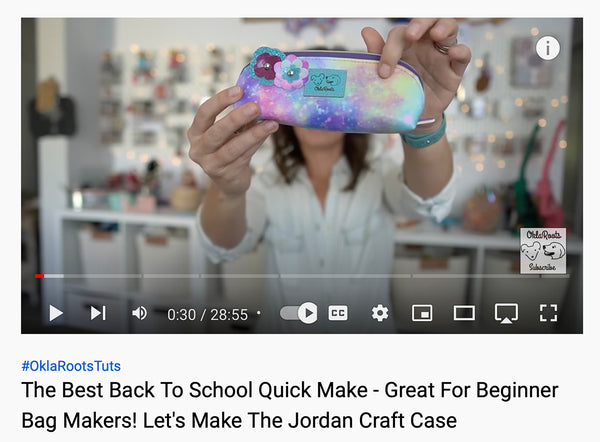The width and height of the screenshot is (600, 442).
Task: Mute the video using the speaker icon
Action: [x=139, y=313]
